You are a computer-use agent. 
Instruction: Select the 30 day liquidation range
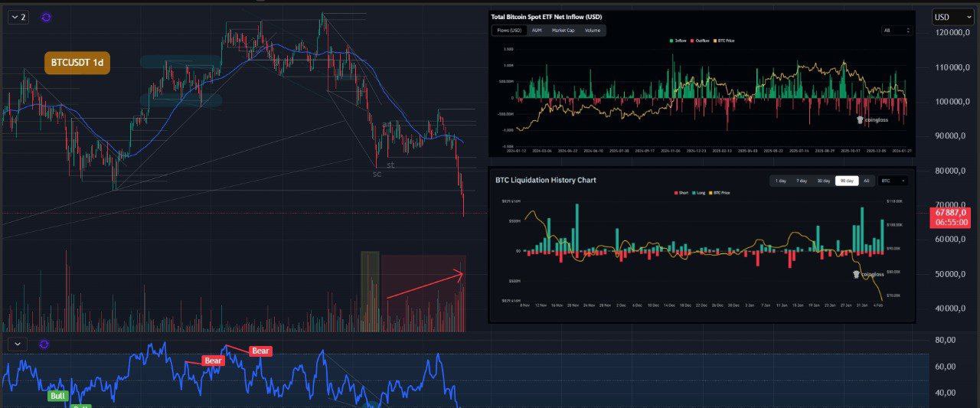click(x=823, y=181)
